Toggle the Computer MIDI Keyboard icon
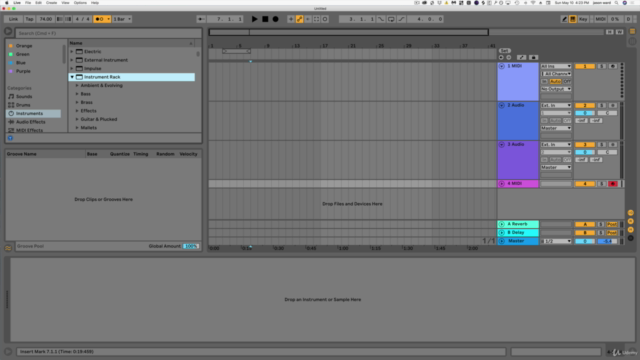 click(573, 19)
